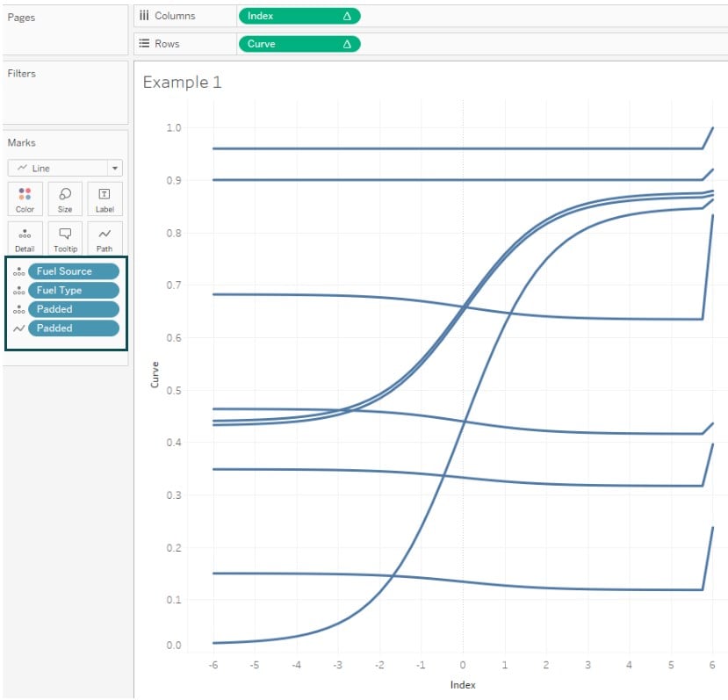
Task: Click the Marks card header
Action: pos(21,142)
